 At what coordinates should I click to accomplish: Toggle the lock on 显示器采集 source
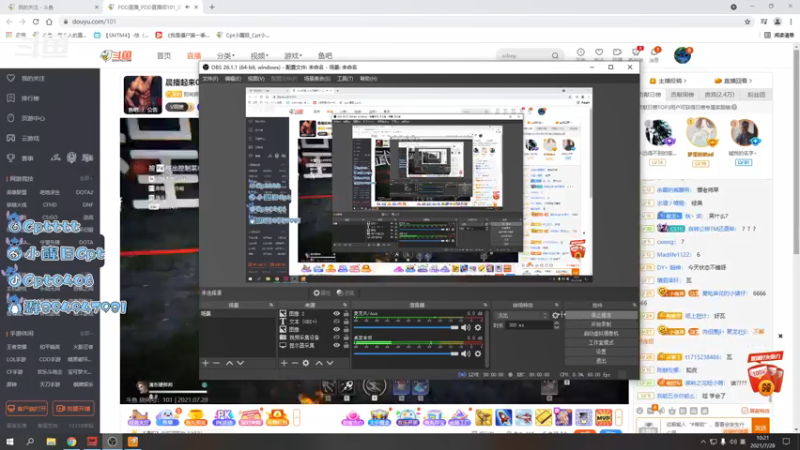346,345
